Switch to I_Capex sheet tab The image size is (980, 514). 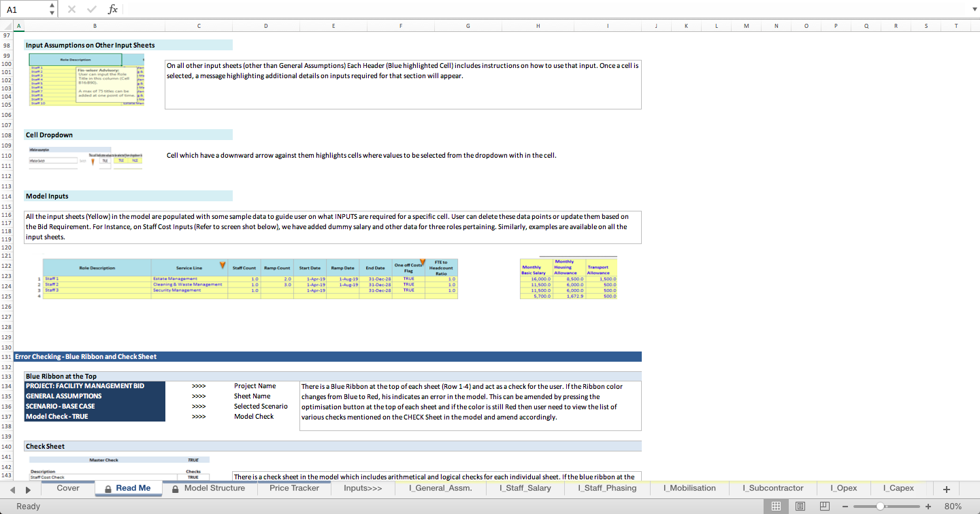tap(898, 488)
